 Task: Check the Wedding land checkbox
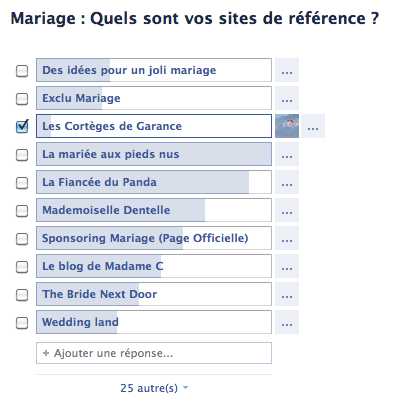tap(22, 323)
